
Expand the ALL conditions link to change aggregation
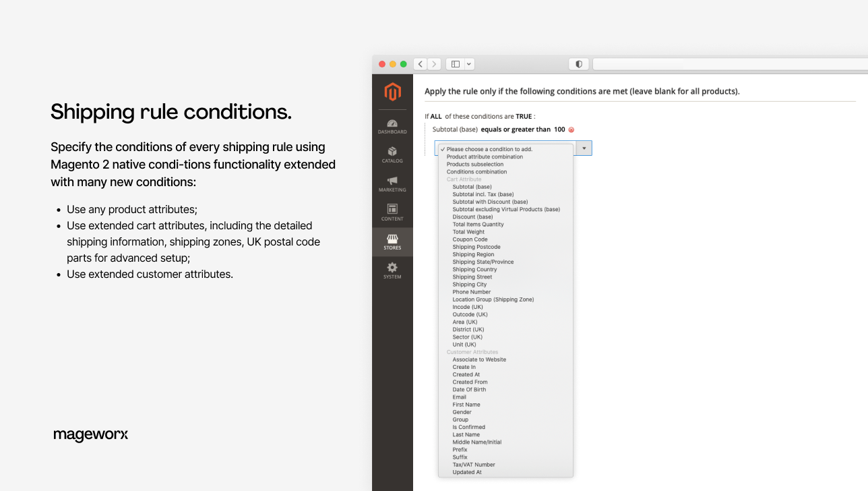(x=435, y=116)
